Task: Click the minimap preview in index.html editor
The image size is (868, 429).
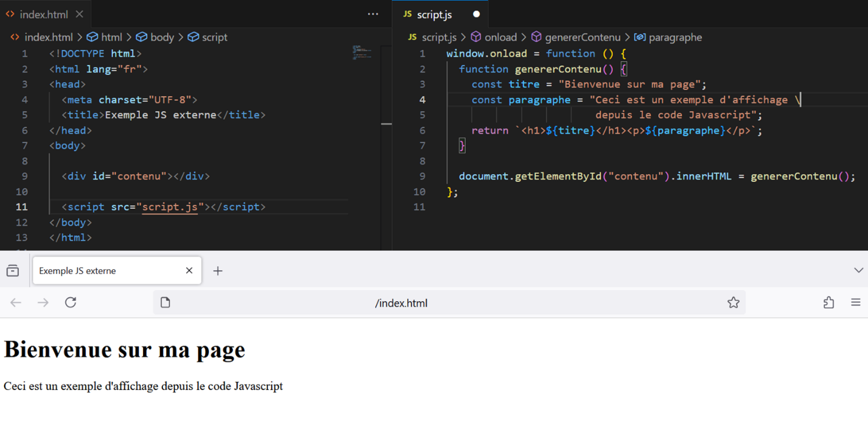Action: [x=362, y=52]
